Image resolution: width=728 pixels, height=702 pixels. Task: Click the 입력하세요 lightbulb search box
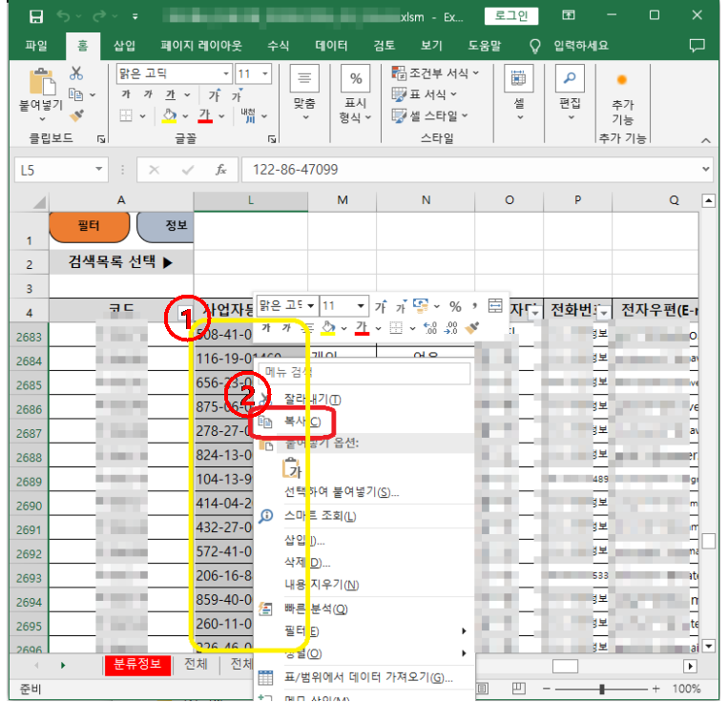tap(570, 46)
